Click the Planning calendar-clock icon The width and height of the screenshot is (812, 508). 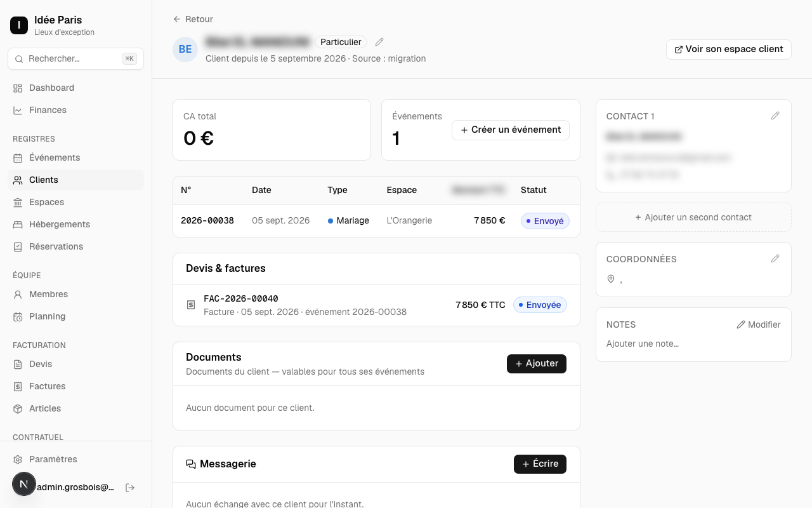[18, 316]
